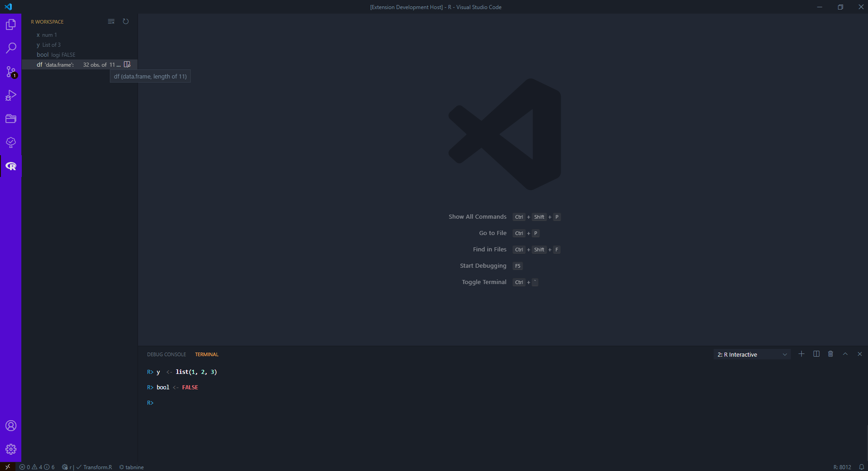Maximize the panel with the up chevron
Viewport: 868px width, 471px height.
845,354
